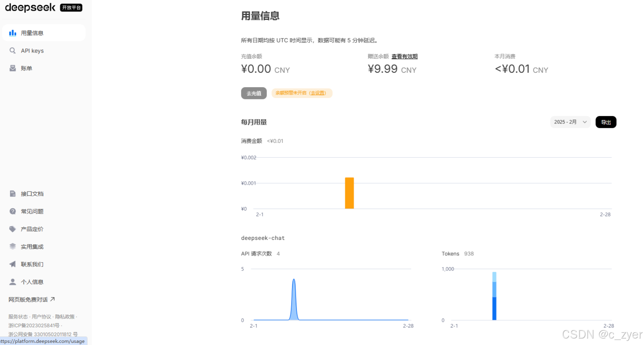Click the document icon beside 接口文档
Screen dimensions: 644x345
pos(13,194)
